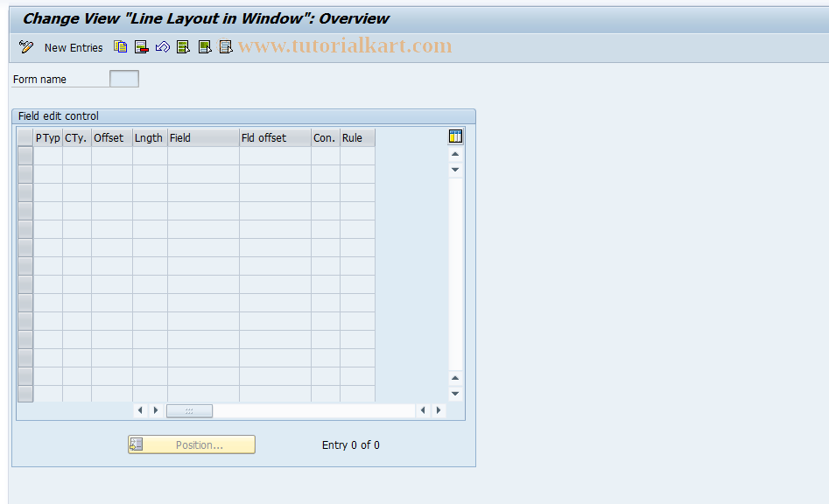Click the Offset column header
Viewport: 829px width, 504px height.
pos(111,138)
